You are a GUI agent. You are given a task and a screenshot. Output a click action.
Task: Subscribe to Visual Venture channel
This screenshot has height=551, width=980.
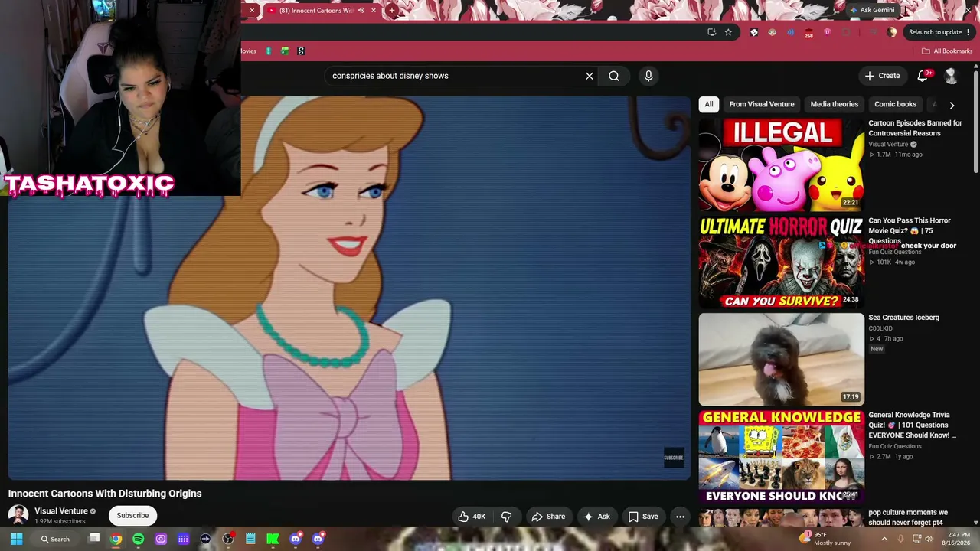(x=132, y=515)
